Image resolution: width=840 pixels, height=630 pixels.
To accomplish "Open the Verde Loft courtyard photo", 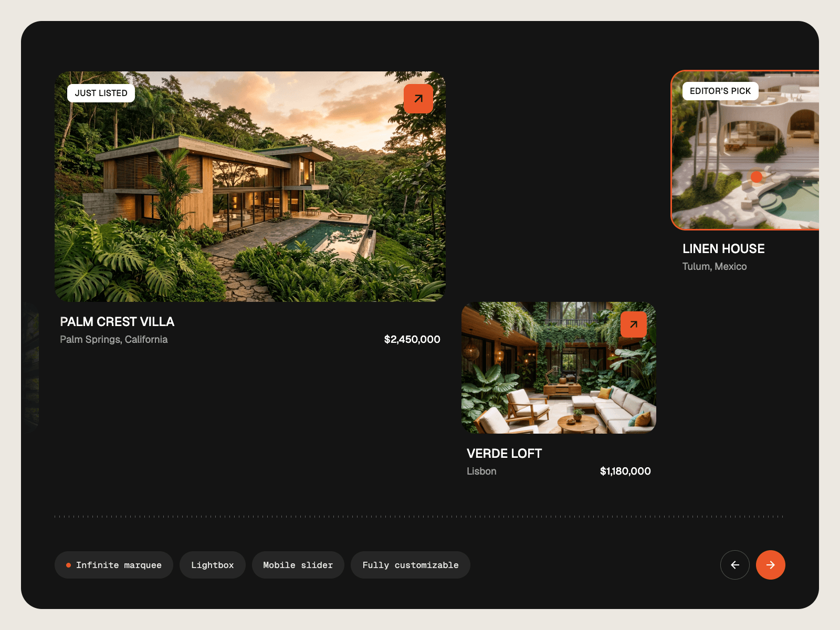I will (559, 367).
